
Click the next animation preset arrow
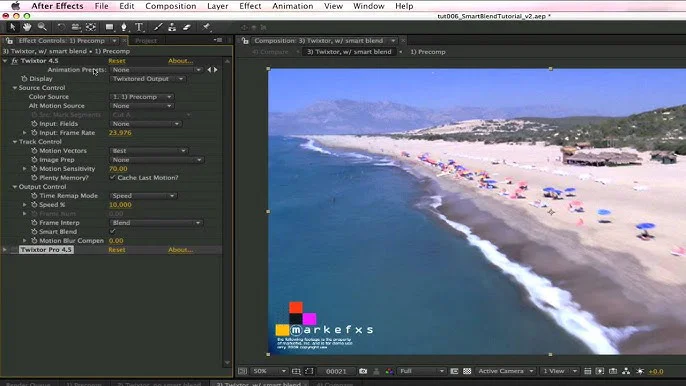(x=215, y=70)
